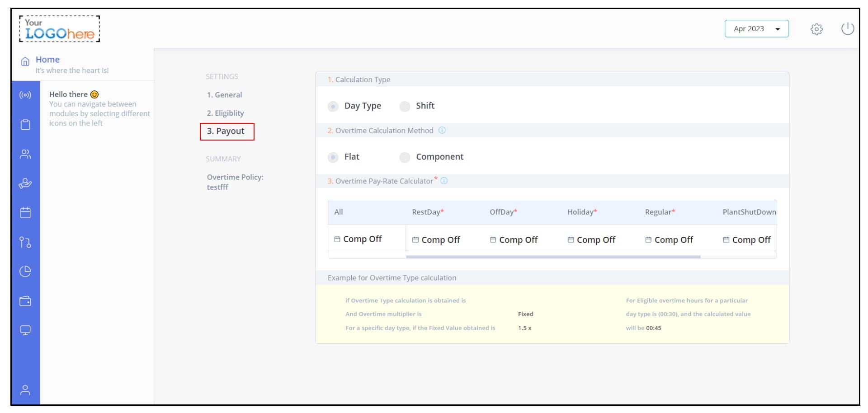The height and width of the screenshot is (413, 868).
Task: Click the power logout icon
Action: click(x=847, y=29)
